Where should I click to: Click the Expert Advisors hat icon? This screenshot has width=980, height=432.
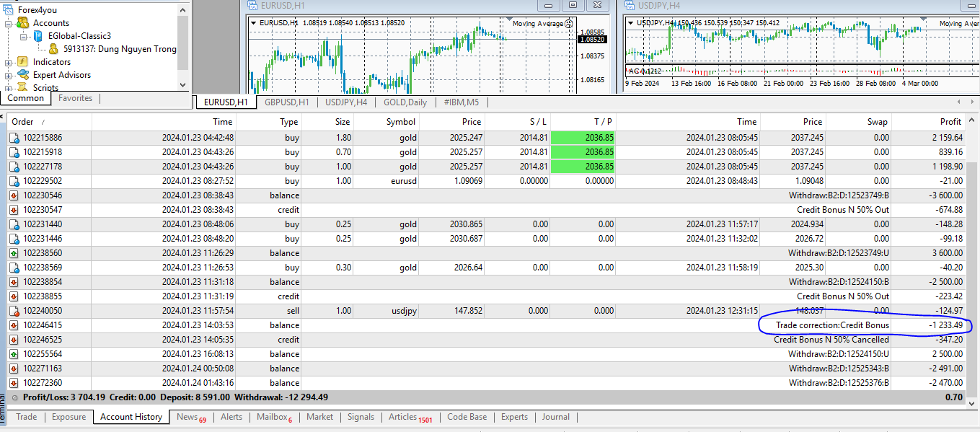click(23, 75)
